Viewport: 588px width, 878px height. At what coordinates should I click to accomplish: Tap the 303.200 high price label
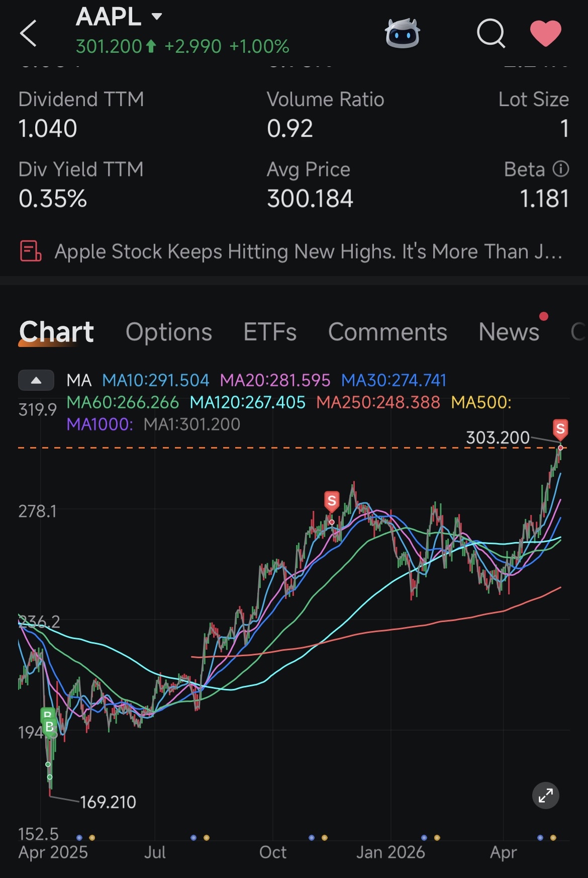[498, 437]
